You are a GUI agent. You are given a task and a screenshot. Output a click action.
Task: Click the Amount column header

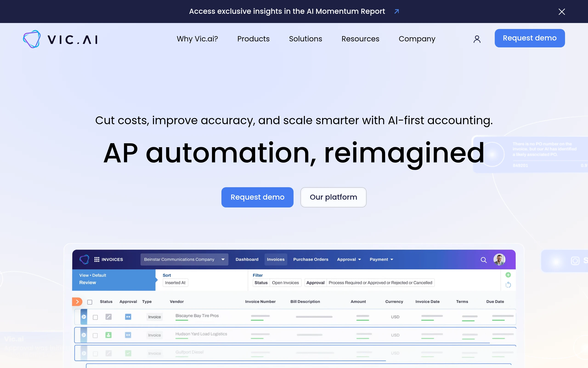(358, 302)
